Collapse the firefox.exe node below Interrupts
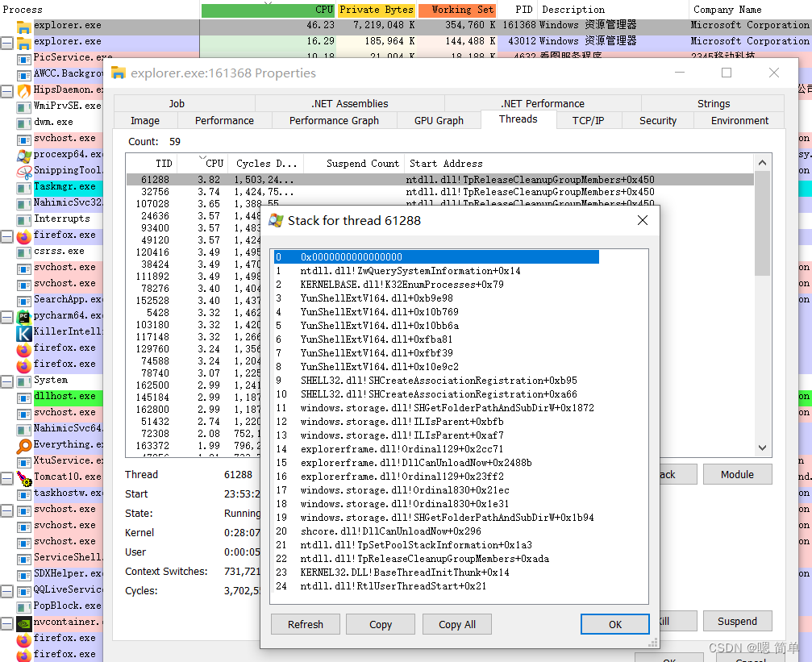Image resolution: width=812 pixels, height=662 pixels. (x=6, y=235)
